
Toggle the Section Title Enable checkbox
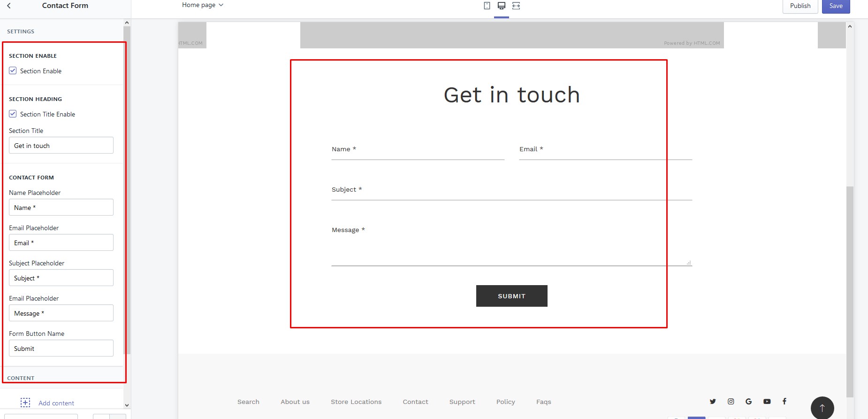point(13,114)
